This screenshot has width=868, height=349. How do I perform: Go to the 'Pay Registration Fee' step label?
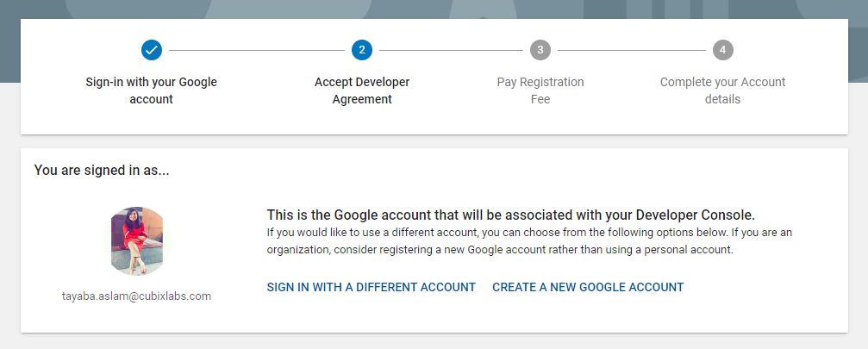point(540,90)
